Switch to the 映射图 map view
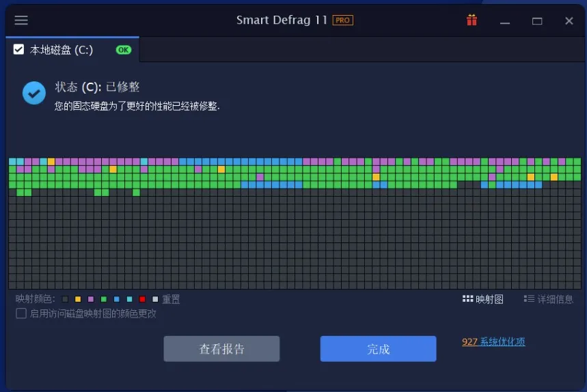The height and width of the screenshot is (392, 587). click(x=483, y=299)
